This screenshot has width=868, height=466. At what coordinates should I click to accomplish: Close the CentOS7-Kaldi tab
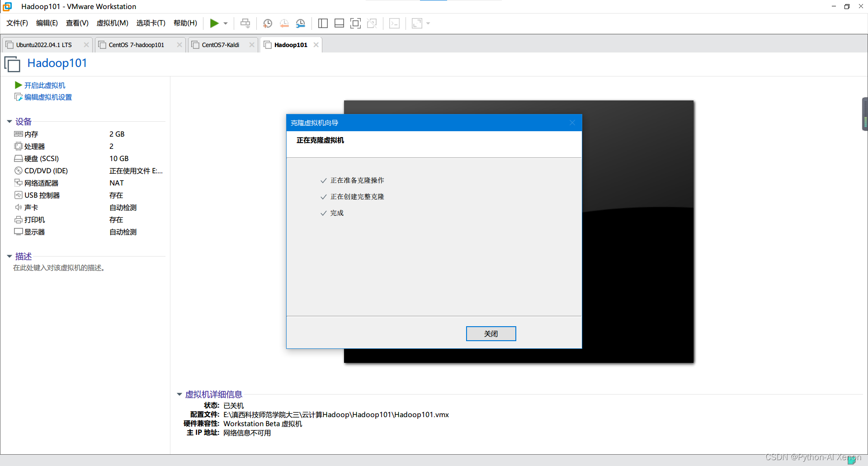click(x=252, y=45)
